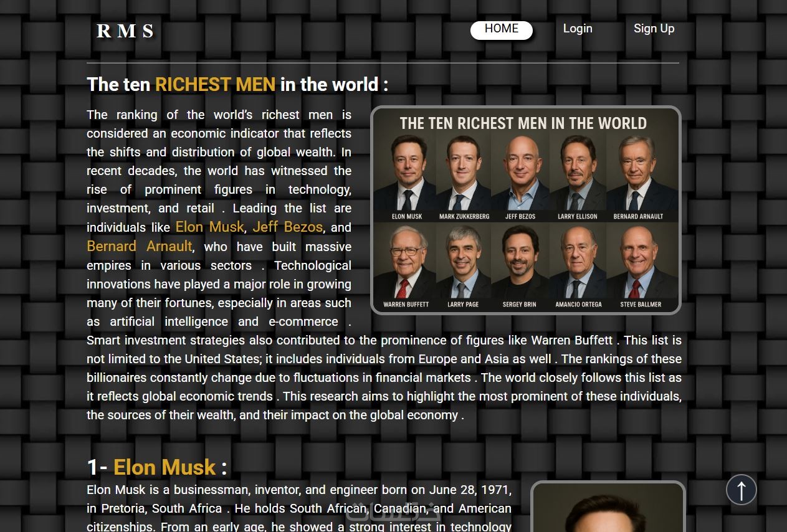
Task: Follow the Bernard Arnault link
Action: pos(139,246)
